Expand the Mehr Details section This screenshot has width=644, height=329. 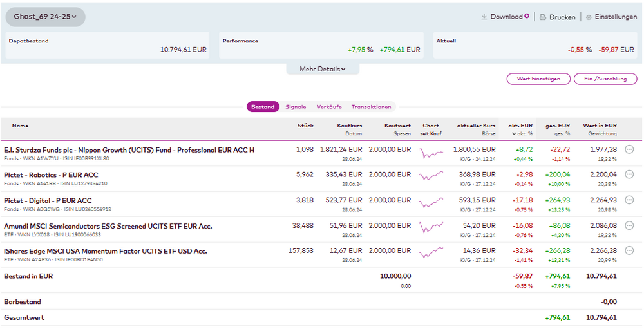tap(323, 69)
